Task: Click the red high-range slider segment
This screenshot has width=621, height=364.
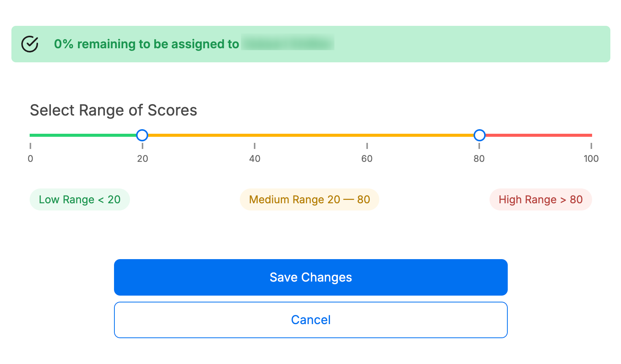Action: [x=539, y=135]
